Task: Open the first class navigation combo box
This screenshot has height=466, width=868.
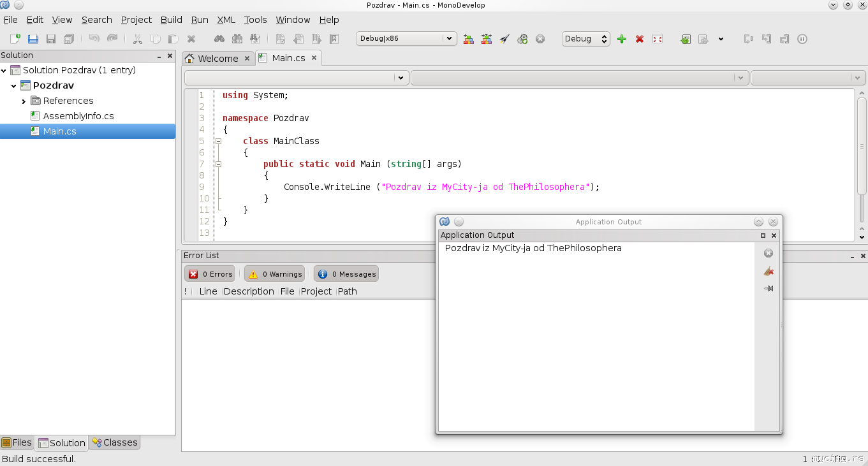Action: [x=297, y=78]
